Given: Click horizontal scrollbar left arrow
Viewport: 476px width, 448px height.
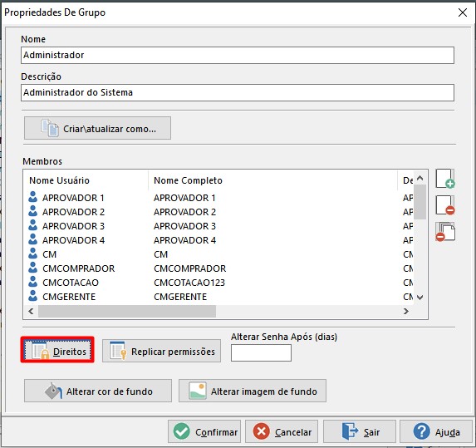Looking at the screenshot, I should point(31,311).
